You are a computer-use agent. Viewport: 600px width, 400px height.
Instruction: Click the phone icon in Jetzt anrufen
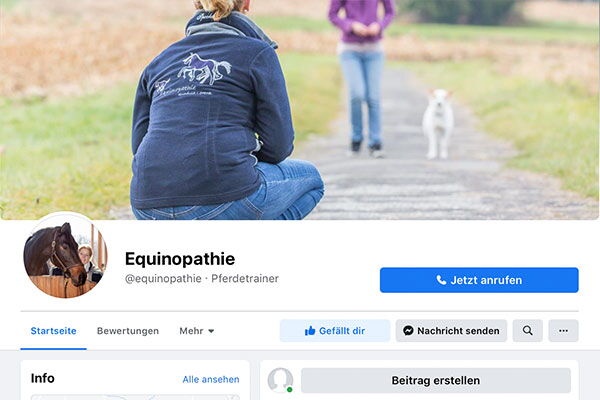coord(441,280)
